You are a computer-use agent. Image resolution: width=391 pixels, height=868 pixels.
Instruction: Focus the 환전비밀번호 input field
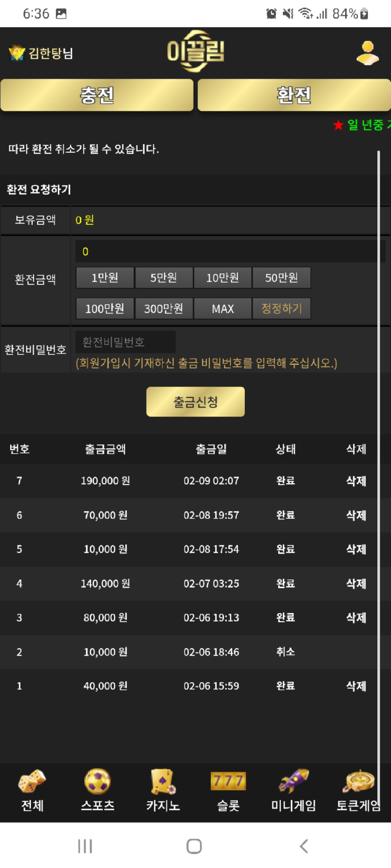126,342
